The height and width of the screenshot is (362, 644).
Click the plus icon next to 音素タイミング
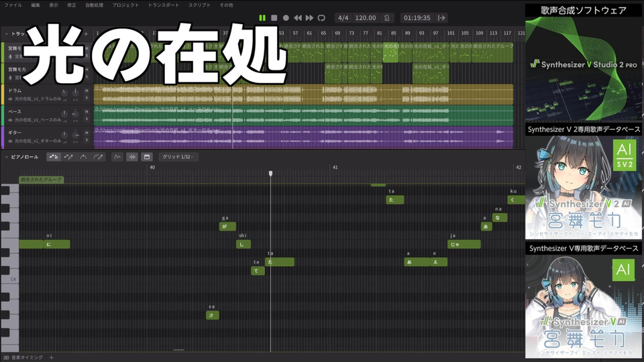click(52, 357)
